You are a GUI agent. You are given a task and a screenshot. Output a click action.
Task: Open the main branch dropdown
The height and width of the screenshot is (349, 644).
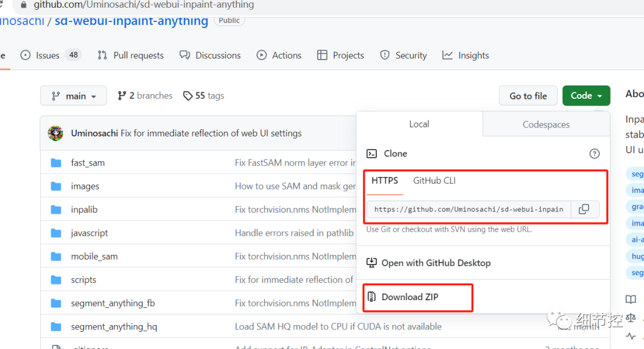pos(73,95)
